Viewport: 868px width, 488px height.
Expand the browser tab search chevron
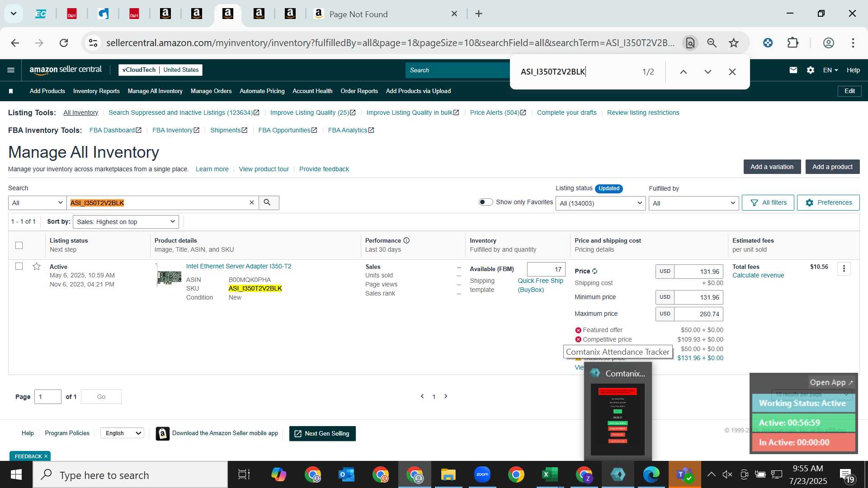[x=14, y=14]
